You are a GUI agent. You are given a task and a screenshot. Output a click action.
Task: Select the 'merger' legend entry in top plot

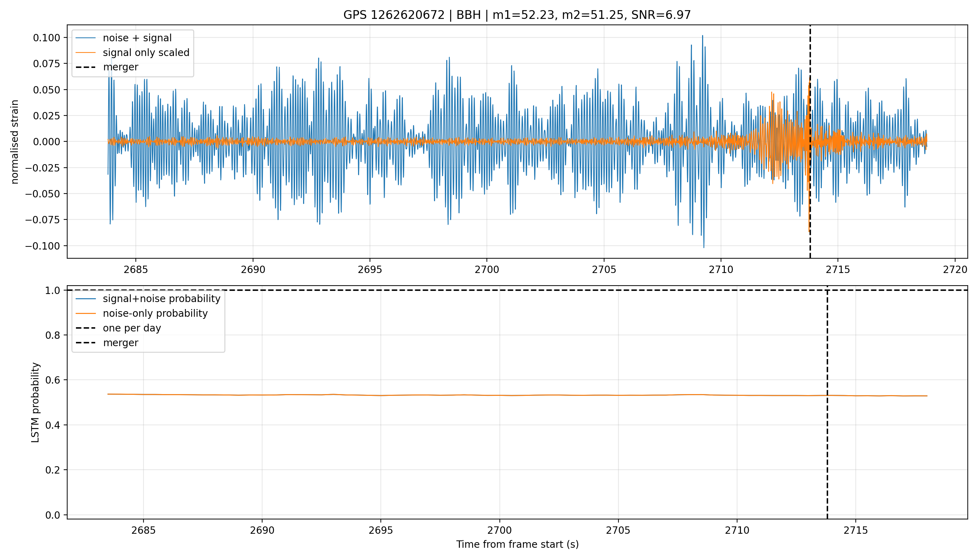120,67
